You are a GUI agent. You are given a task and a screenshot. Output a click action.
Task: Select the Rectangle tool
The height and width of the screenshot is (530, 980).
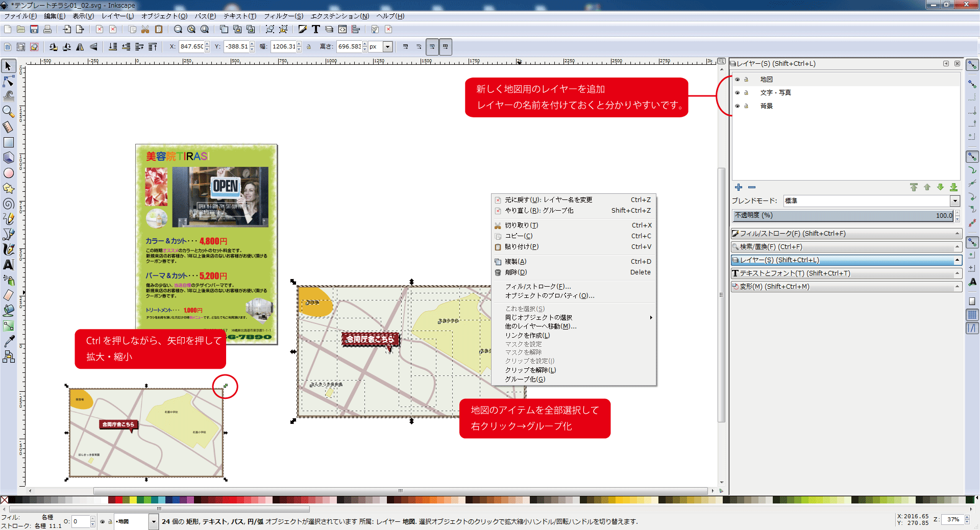click(8, 142)
